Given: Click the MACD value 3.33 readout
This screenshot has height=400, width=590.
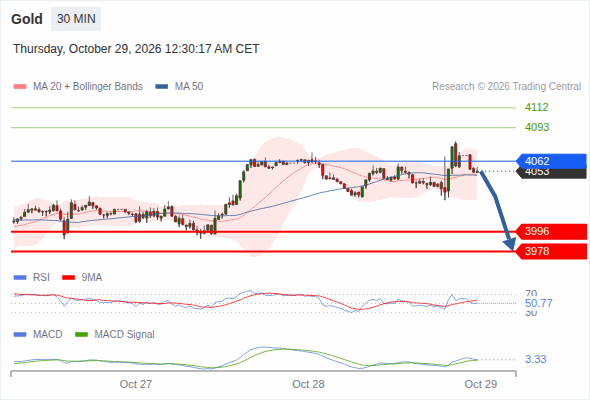Looking at the screenshot, I should pyautogui.click(x=535, y=359).
